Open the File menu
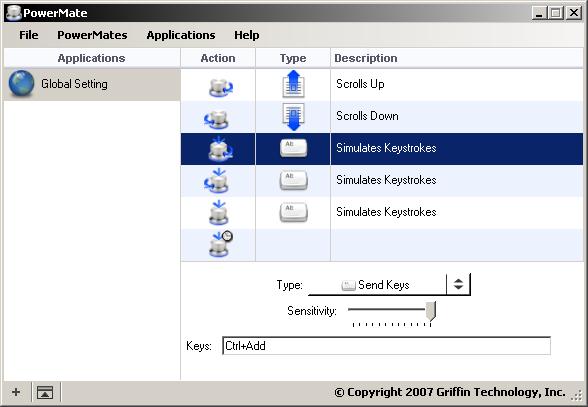The height and width of the screenshot is (407, 588). pos(28,35)
